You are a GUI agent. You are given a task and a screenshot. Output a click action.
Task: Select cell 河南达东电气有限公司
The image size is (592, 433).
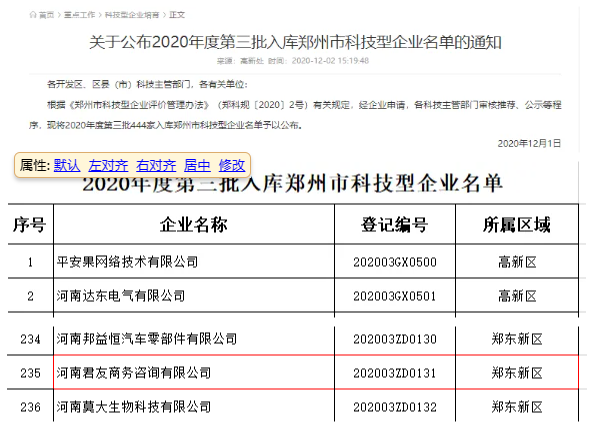[x=121, y=296]
